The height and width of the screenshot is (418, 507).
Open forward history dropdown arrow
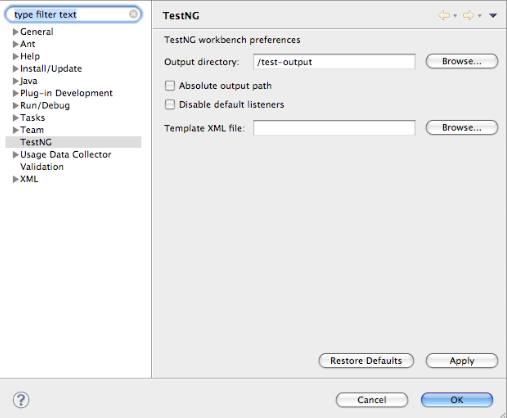click(x=480, y=16)
